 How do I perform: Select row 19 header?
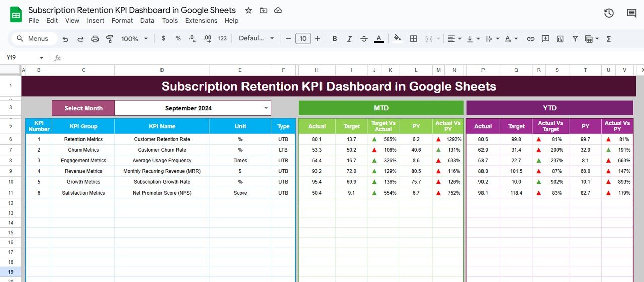tap(11, 272)
